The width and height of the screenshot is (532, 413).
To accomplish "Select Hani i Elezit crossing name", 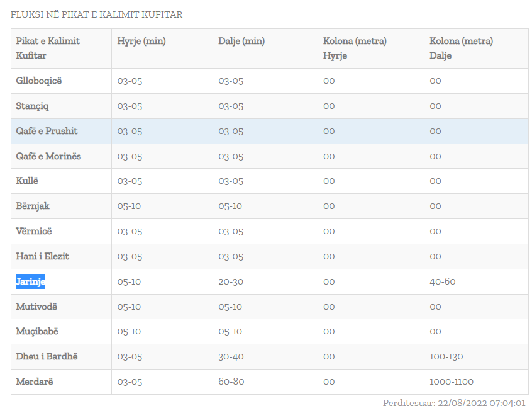I will (x=43, y=256).
